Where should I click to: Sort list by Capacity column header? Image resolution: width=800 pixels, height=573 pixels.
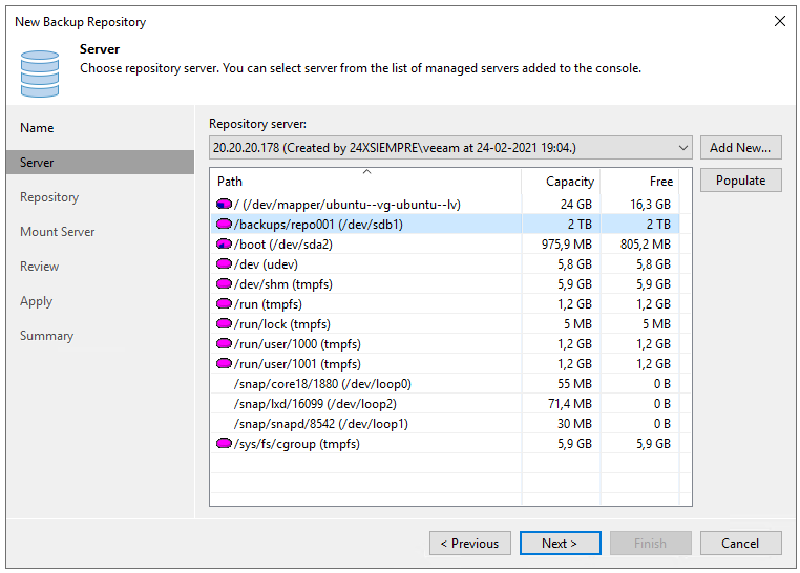[x=561, y=181]
